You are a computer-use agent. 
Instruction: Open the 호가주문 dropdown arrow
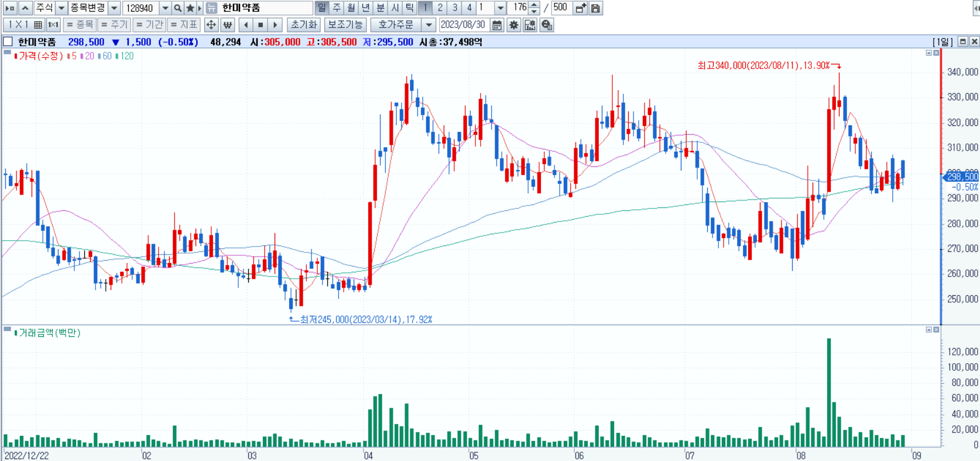tap(429, 25)
